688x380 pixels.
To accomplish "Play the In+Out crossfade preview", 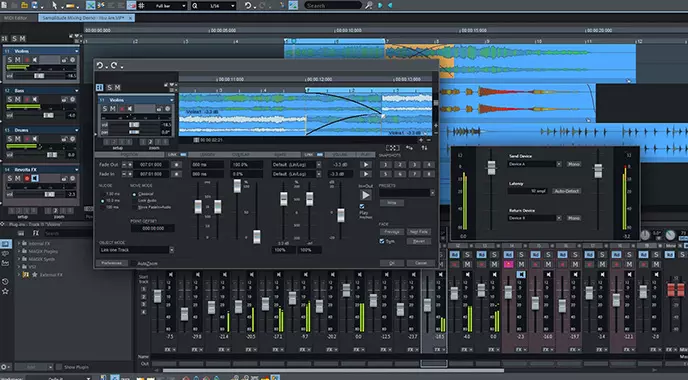I will click(365, 195).
